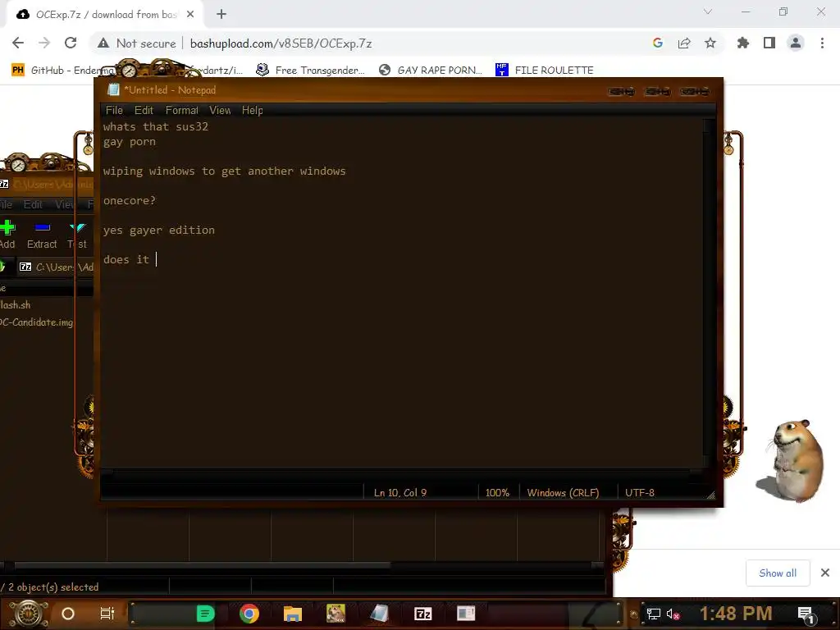Image resolution: width=840 pixels, height=630 pixels.
Task: Open the green chat app taskbar icon
Action: click(x=206, y=614)
